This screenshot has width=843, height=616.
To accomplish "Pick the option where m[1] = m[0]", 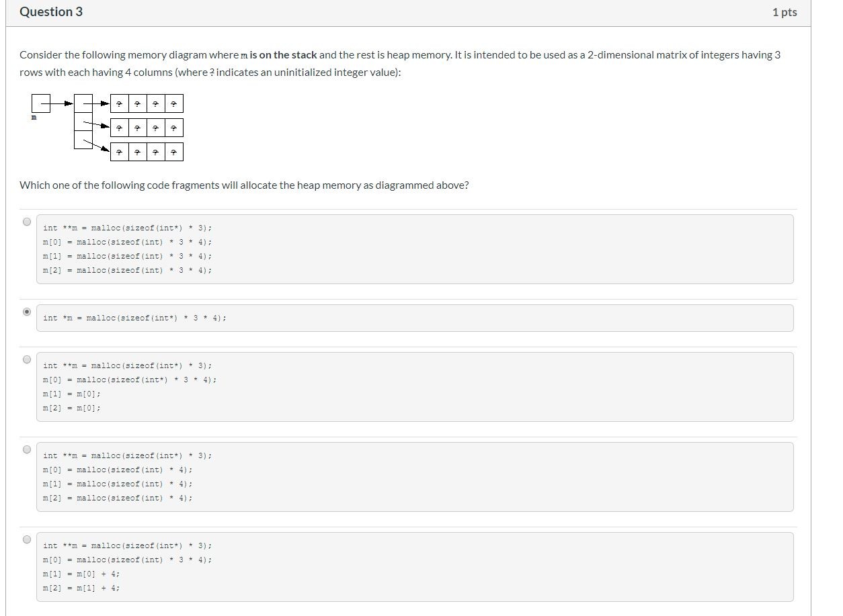I will pyautogui.click(x=26, y=359).
